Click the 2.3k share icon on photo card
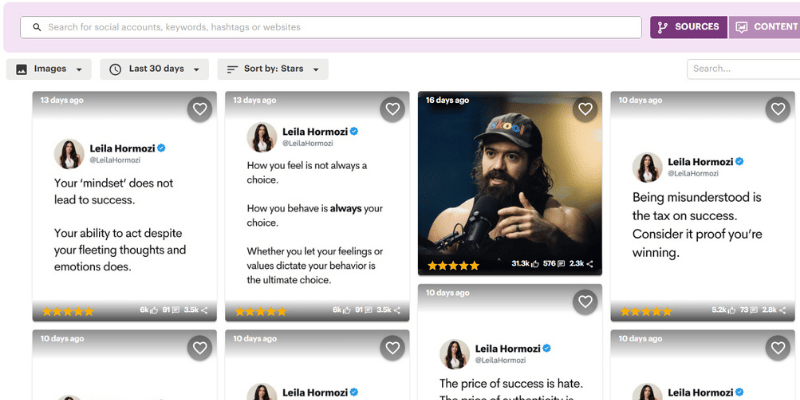 pyautogui.click(x=590, y=264)
